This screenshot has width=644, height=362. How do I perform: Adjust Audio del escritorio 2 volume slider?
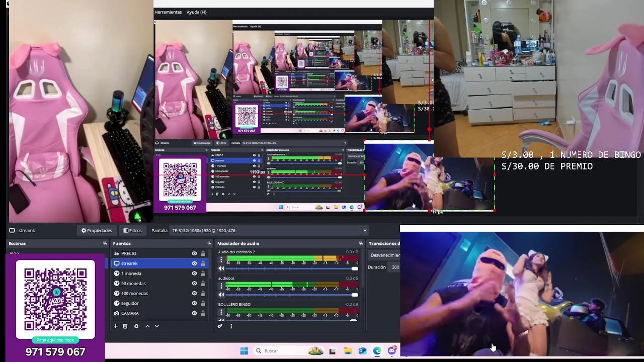(x=292, y=268)
